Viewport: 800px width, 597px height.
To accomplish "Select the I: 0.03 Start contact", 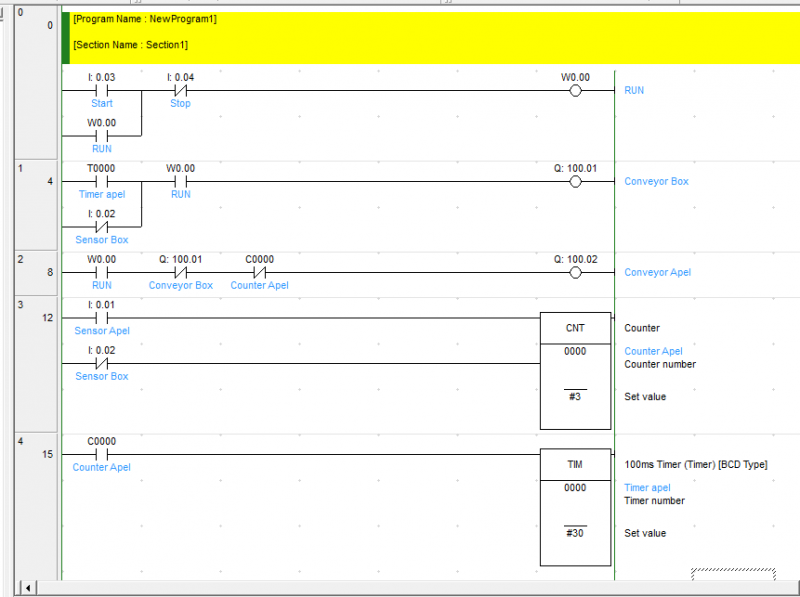I will 102,91.
